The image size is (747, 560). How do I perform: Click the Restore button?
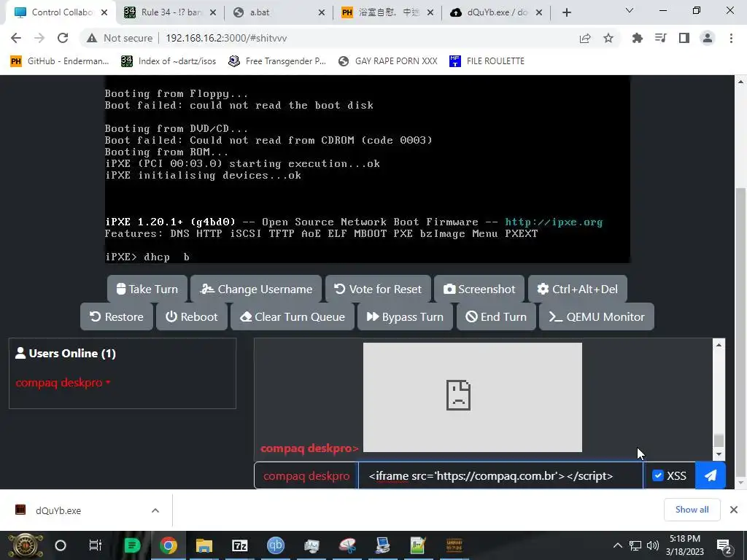click(x=116, y=316)
